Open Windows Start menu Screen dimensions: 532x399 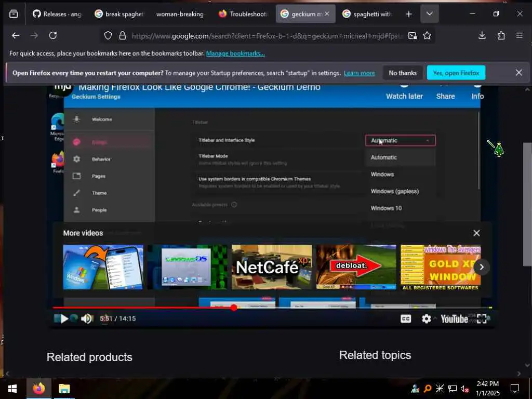tap(12, 389)
